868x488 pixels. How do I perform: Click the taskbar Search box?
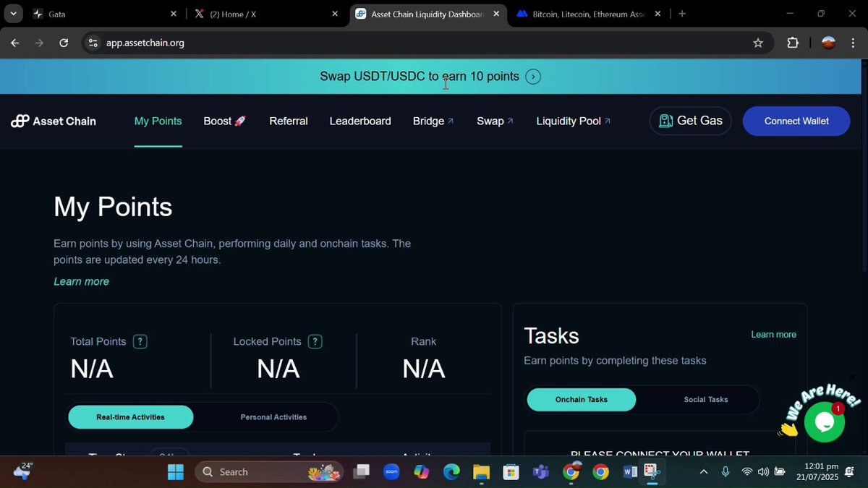pyautogui.click(x=269, y=472)
